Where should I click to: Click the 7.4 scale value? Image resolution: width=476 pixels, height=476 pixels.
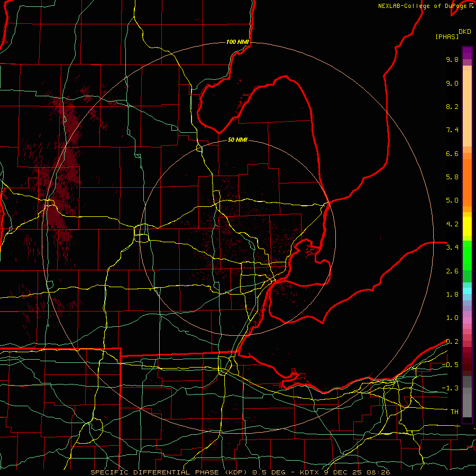tap(452, 130)
